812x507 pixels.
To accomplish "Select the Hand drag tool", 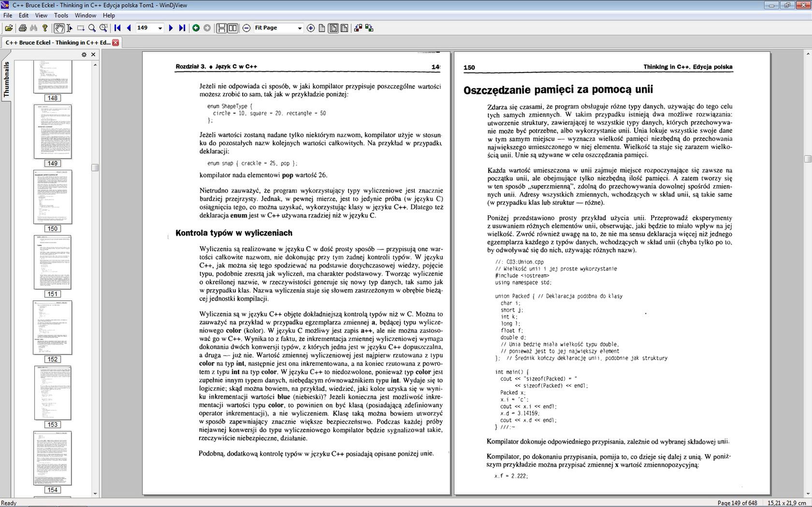I will [x=59, y=28].
